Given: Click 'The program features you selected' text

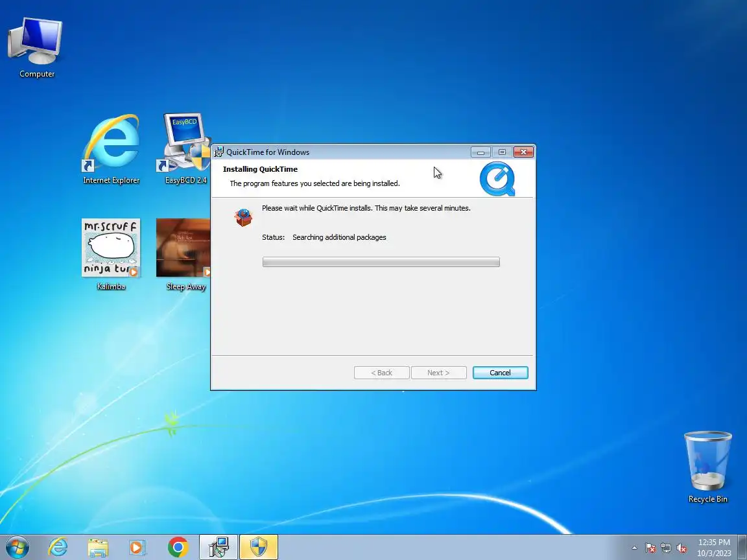Looking at the screenshot, I should click(315, 183).
